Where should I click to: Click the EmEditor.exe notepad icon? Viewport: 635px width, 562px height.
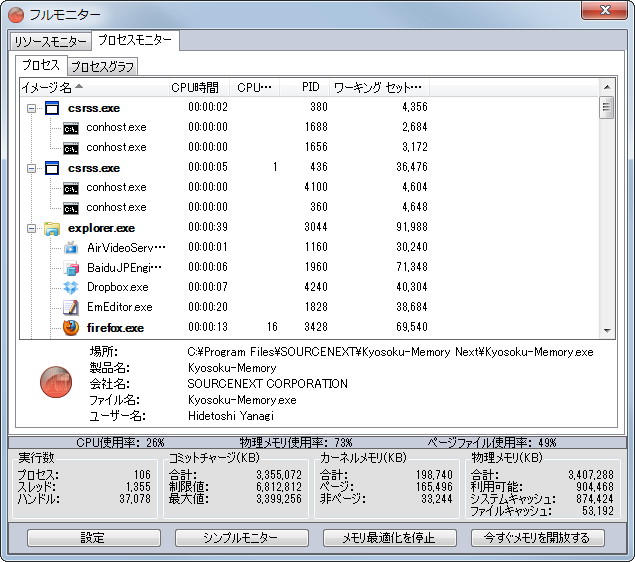click(71, 307)
